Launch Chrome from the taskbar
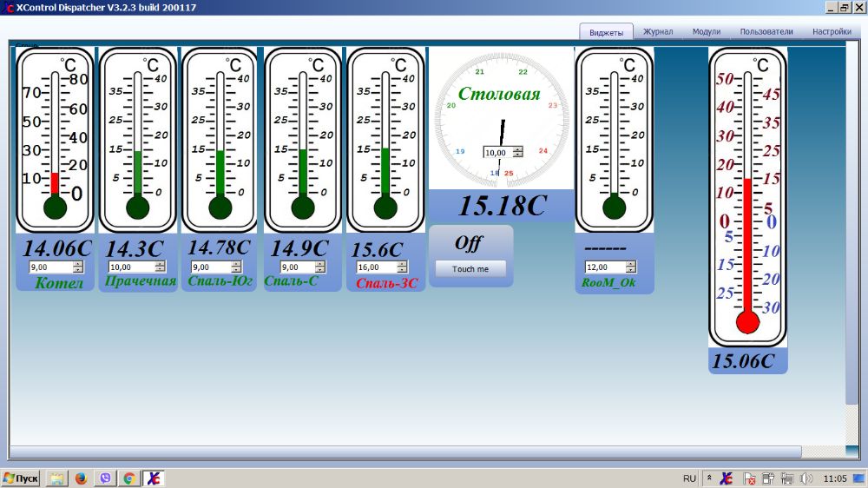The width and height of the screenshot is (868, 488). coord(129,478)
